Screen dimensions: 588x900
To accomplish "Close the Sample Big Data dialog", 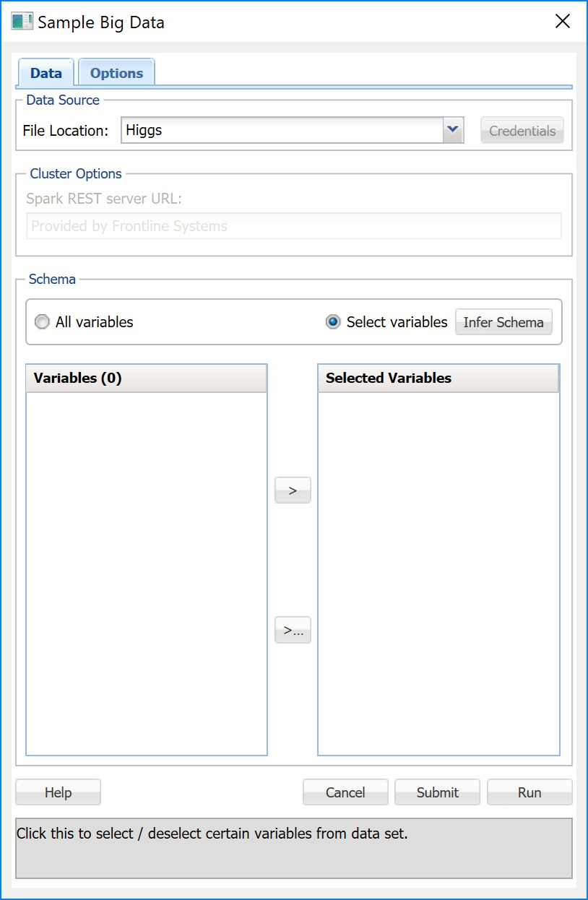I will (562, 22).
